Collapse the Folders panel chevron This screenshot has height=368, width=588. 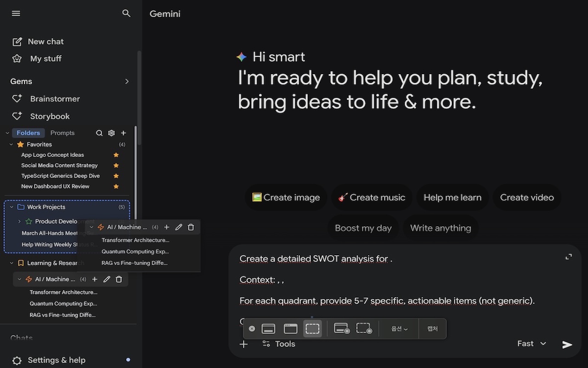coord(7,133)
